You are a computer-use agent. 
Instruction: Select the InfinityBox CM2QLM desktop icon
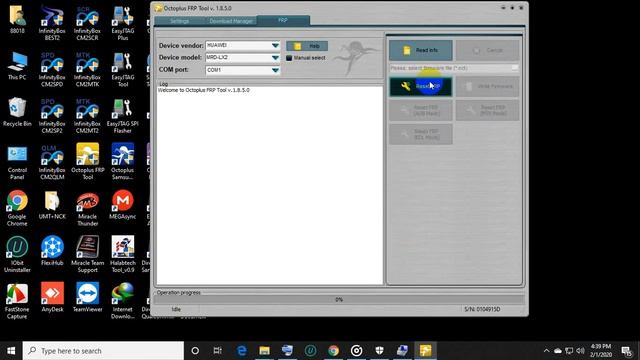[x=52, y=162]
